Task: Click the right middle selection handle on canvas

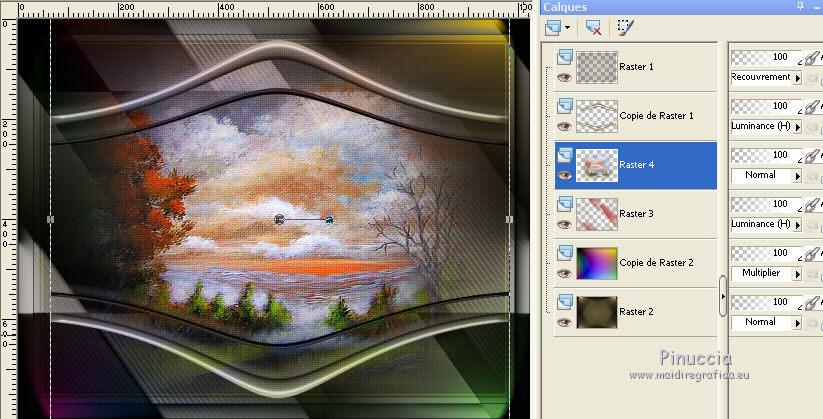Action: [509, 219]
